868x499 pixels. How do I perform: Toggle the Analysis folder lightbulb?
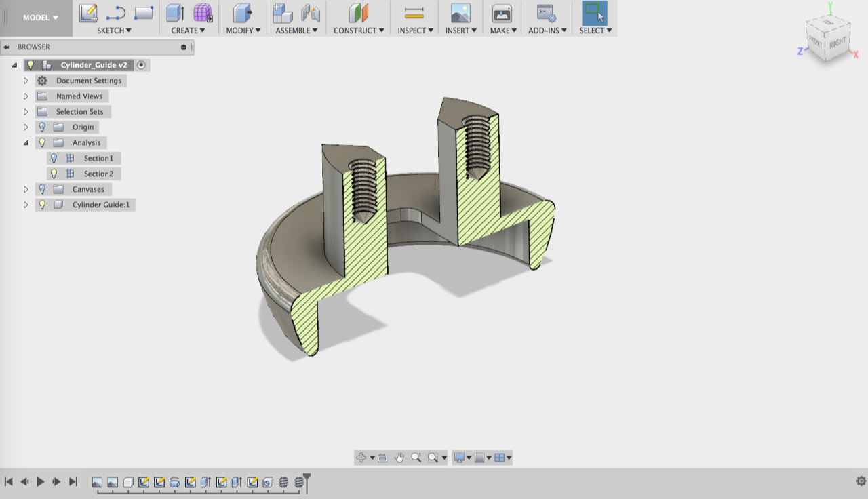point(42,143)
